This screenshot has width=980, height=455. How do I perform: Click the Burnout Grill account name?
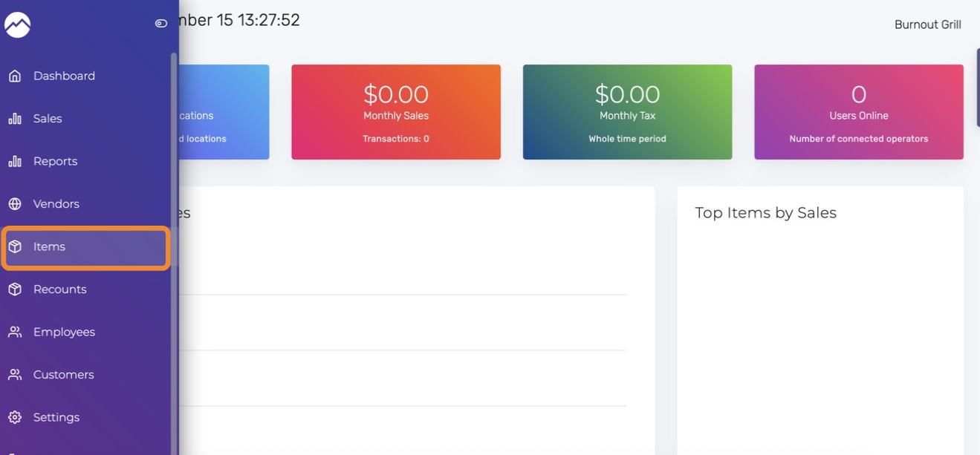tap(927, 24)
